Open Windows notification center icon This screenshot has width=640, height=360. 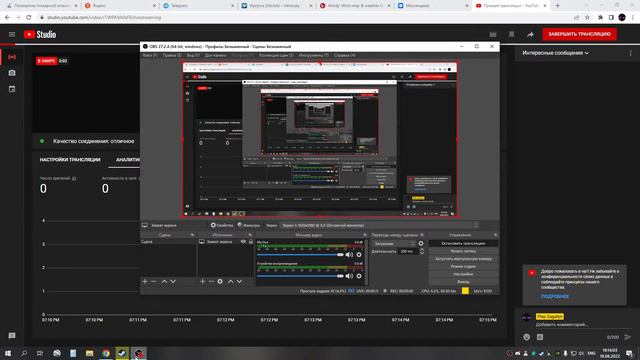(629, 353)
